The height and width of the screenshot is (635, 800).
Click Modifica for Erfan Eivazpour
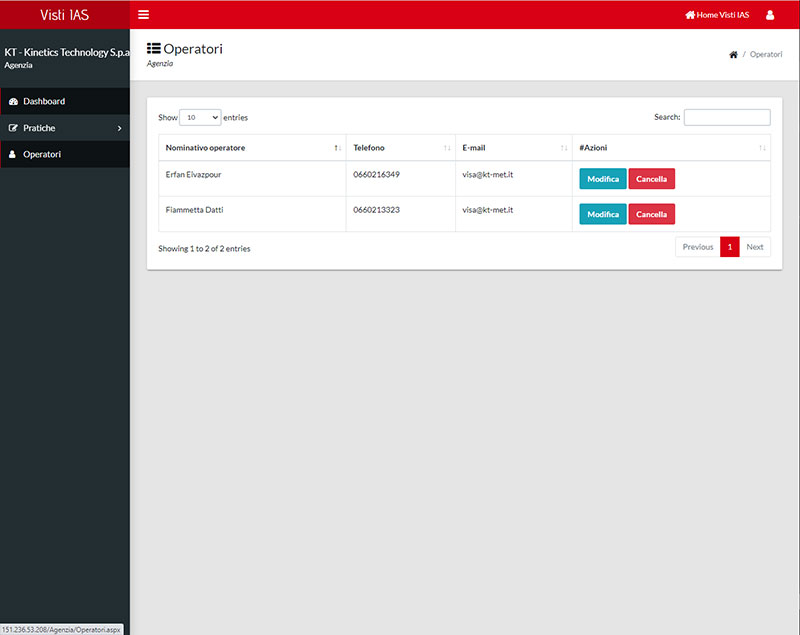click(x=603, y=179)
